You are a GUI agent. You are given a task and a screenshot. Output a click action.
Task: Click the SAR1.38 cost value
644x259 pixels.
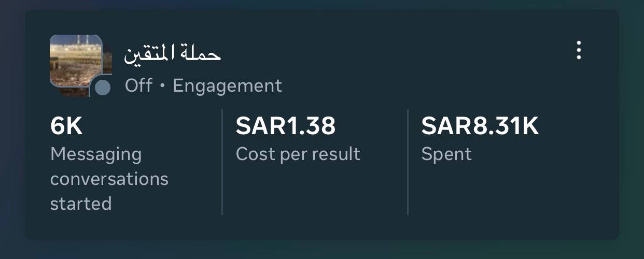click(286, 126)
